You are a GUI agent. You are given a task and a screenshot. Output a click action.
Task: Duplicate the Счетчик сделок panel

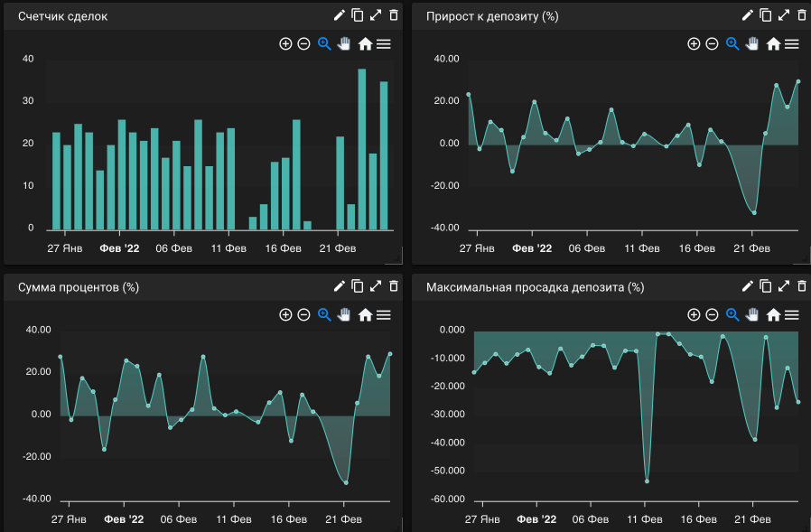point(358,15)
